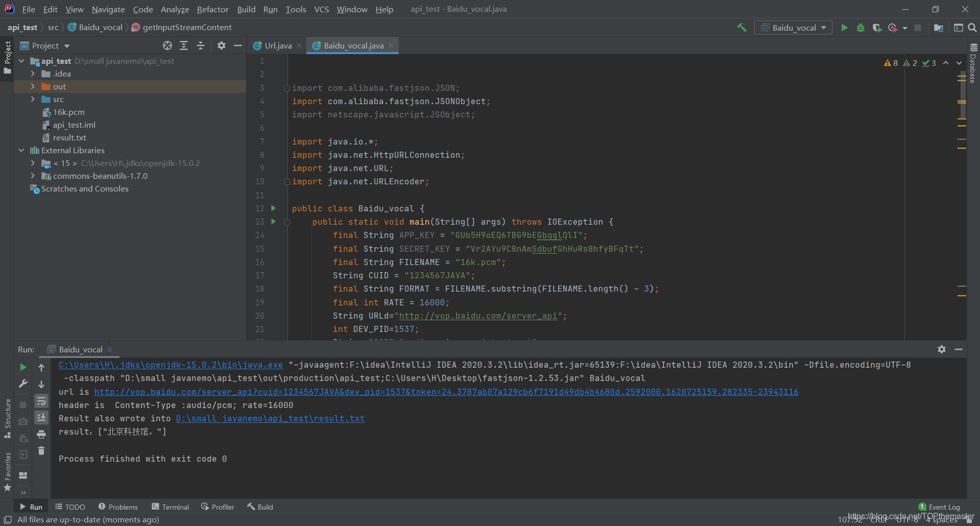Image resolution: width=980 pixels, height=526 pixels.
Task: Open the Problems tool window
Action: (x=118, y=507)
